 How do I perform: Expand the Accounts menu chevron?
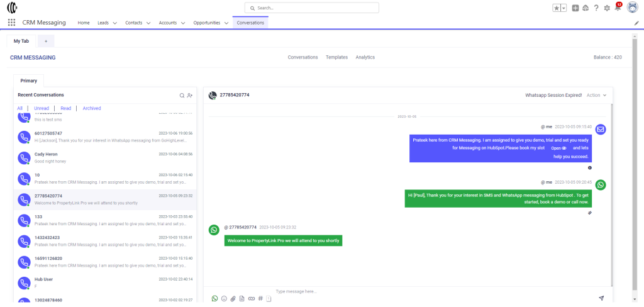click(183, 23)
